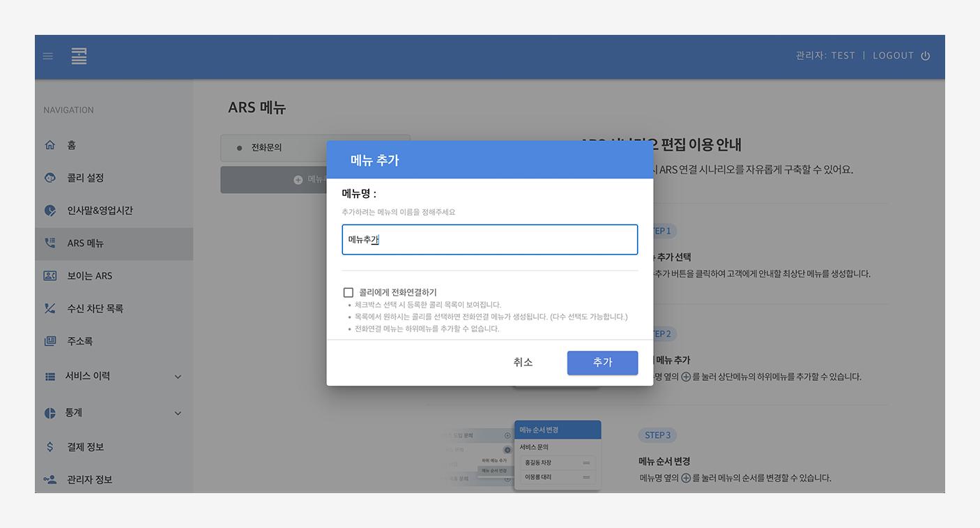Click the home icon beside 홈
Screen dimensions: 980x528
(x=49, y=145)
